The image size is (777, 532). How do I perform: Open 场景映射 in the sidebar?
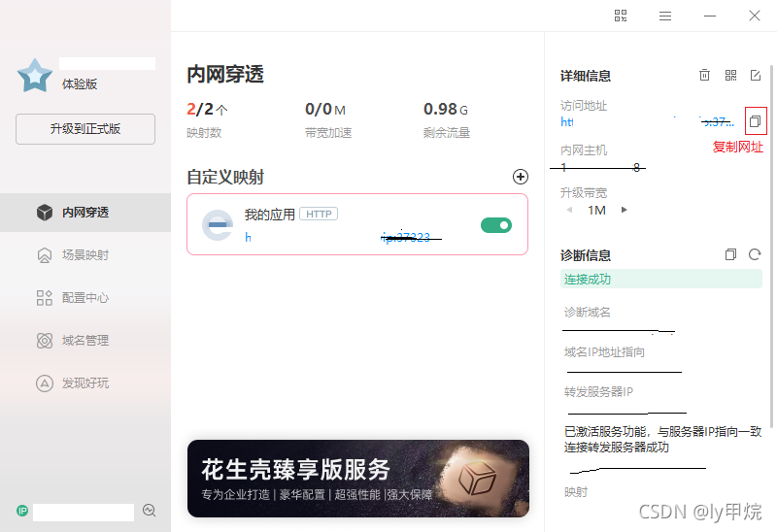[x=85, y=255]
